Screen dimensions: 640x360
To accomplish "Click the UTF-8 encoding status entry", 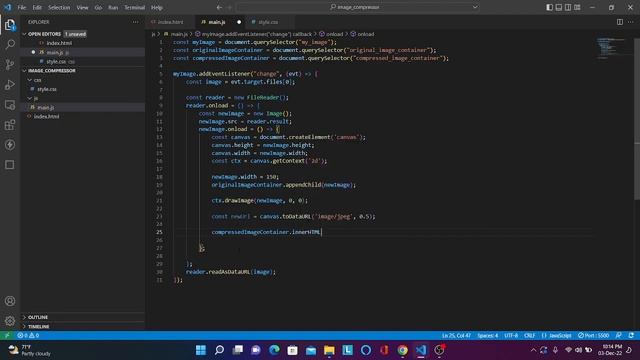I will click(511, 336).
